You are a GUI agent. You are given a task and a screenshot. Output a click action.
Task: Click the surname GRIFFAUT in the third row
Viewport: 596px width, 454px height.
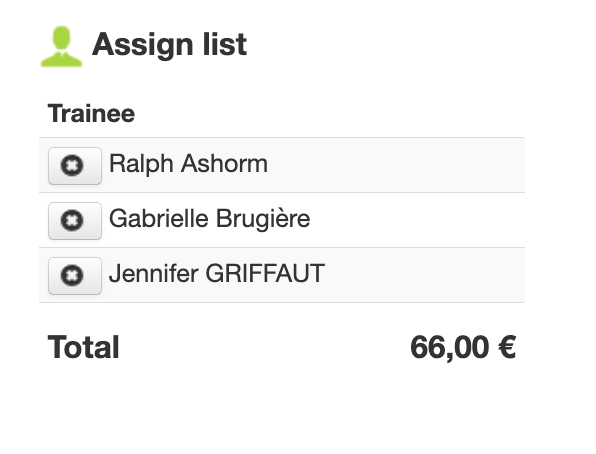[265, 274]
